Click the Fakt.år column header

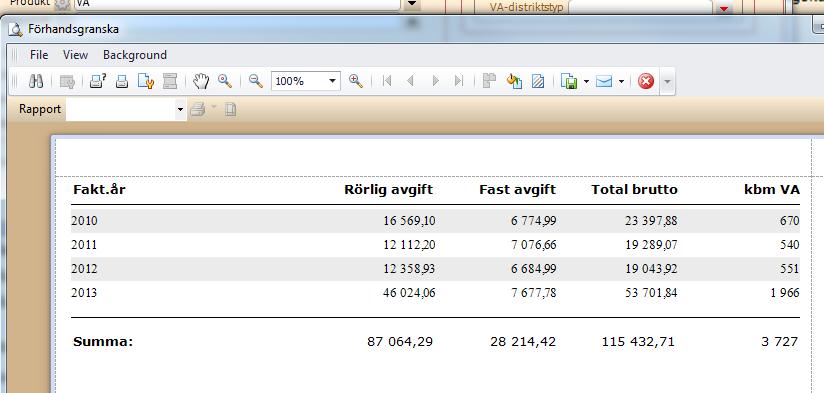click(99, 190)
